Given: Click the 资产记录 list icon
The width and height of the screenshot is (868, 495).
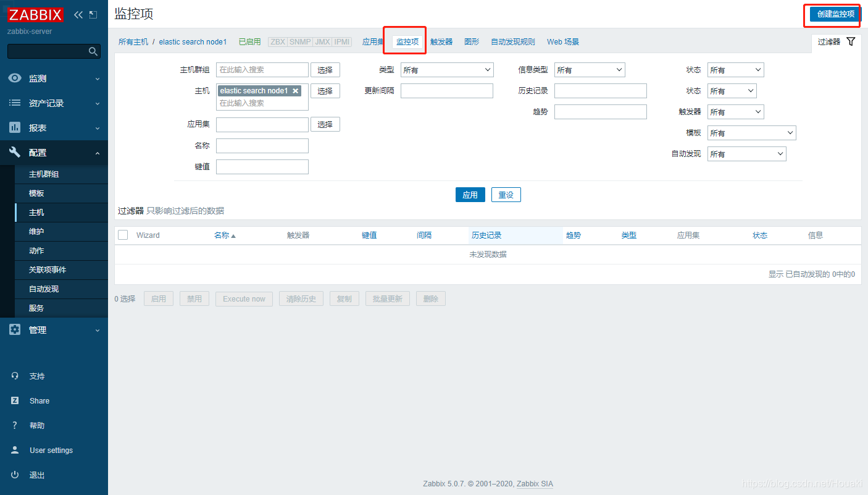Looking at the screenshot, I should click(15, 103).
